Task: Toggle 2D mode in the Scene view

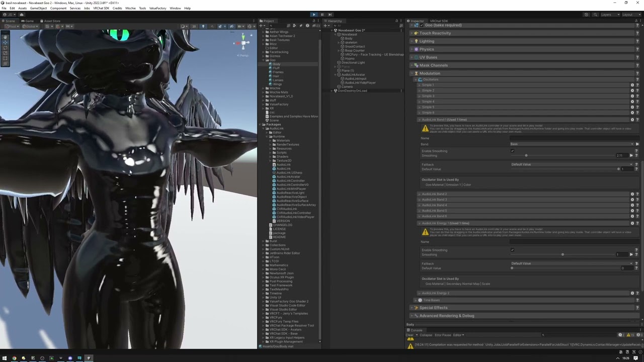Action: point(194,26)
